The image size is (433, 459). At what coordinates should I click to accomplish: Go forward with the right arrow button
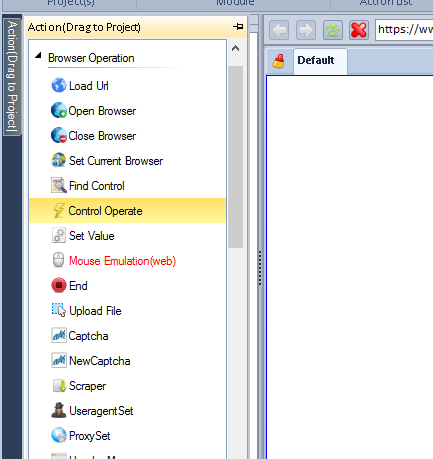[306, 30]
